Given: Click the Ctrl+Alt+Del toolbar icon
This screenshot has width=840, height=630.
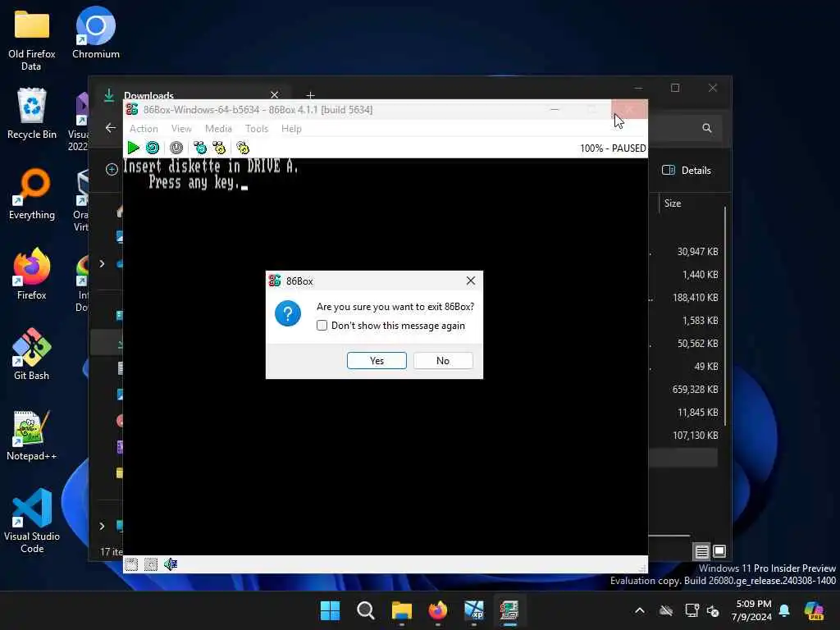Looking at the screenshot, I should point(200,148).
